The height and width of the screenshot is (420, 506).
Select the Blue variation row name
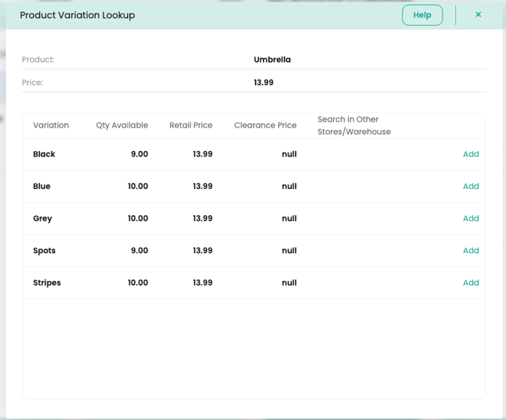42,187
